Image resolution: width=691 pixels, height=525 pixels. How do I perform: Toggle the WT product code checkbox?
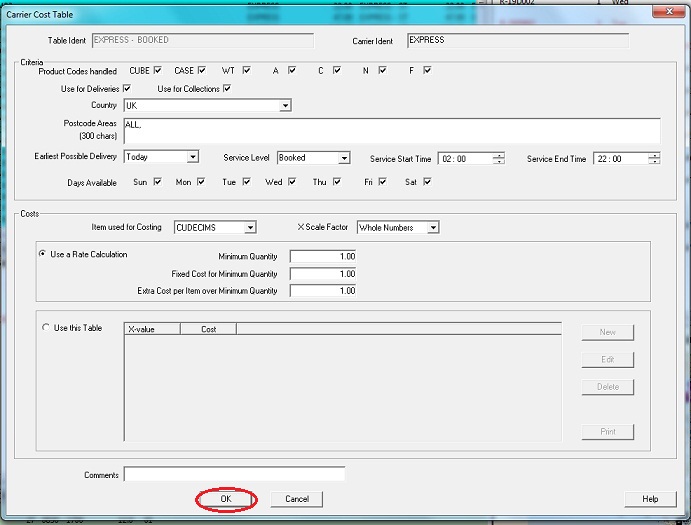coord(246,71)
